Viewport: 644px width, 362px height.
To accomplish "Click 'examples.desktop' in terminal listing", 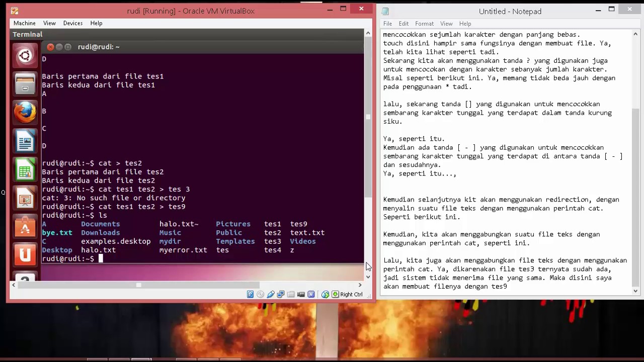I will [116, 241].
